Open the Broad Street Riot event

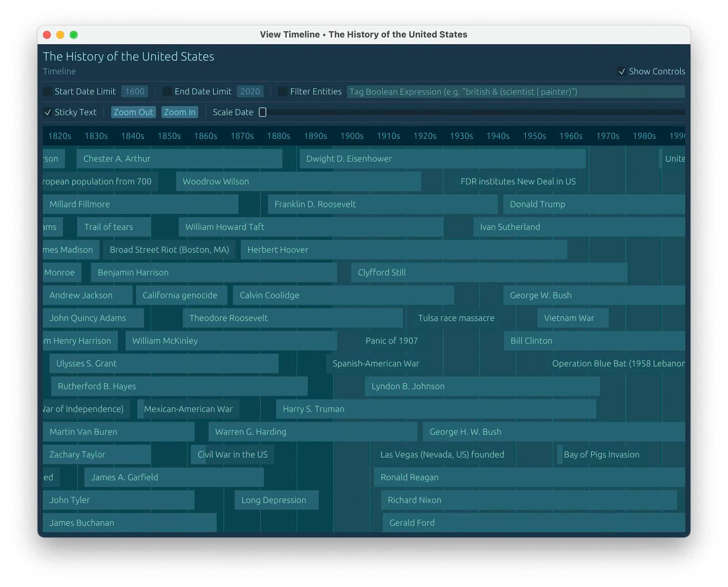pos(169,250)
